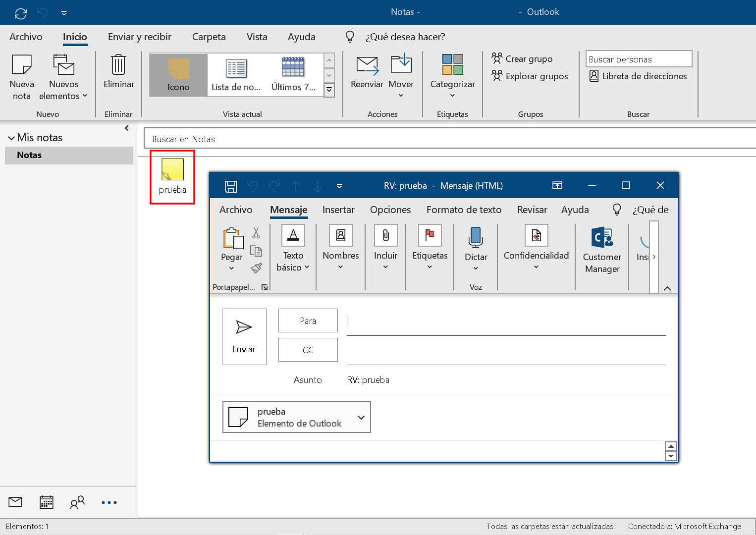
Task: Open the prueba attachment dropdown arrow
Action: (x=361, y=418)
